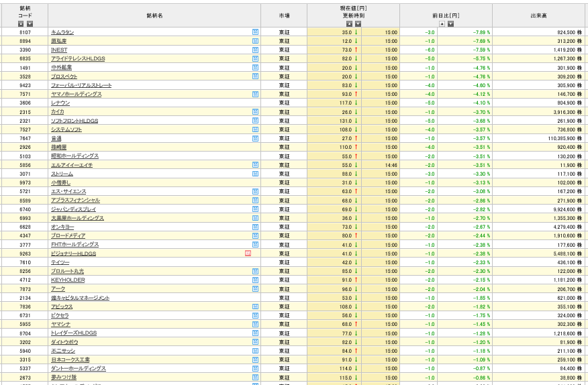Click the red icon in ビジョナリーHLDGS row
Screen dimensions: 588x385
click(x=248, y=254)
